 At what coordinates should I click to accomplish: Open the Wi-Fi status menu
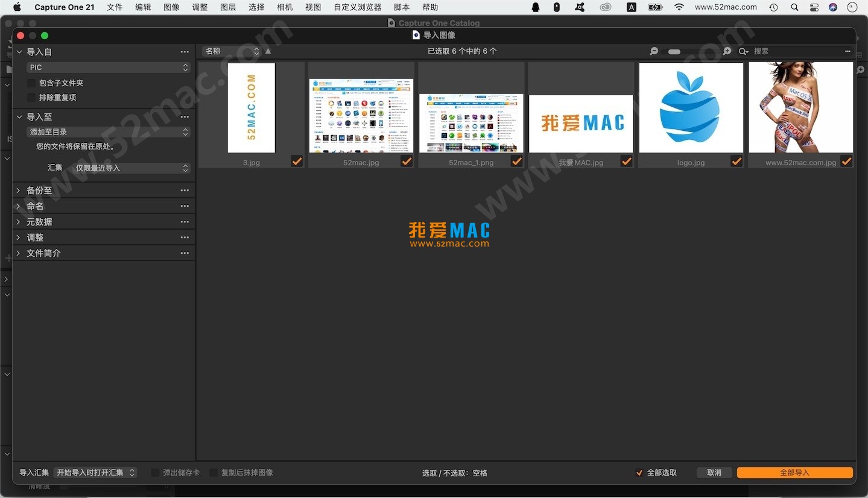click(679, 7)
